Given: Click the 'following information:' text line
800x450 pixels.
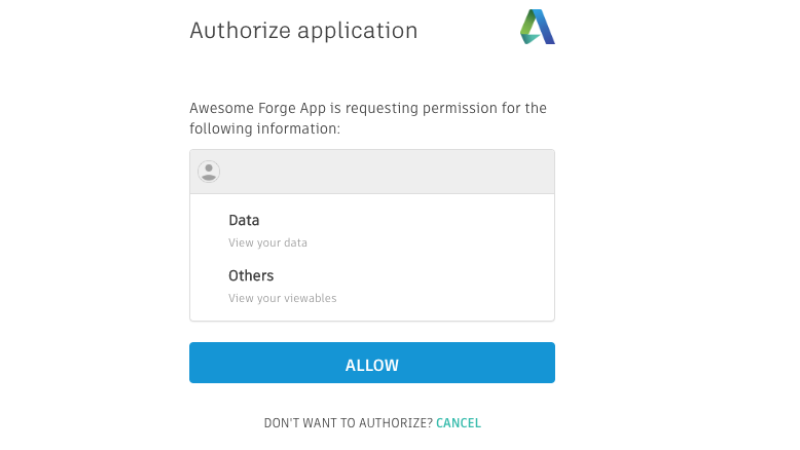Looking at the screenshot, I should (x=265, y=129).
